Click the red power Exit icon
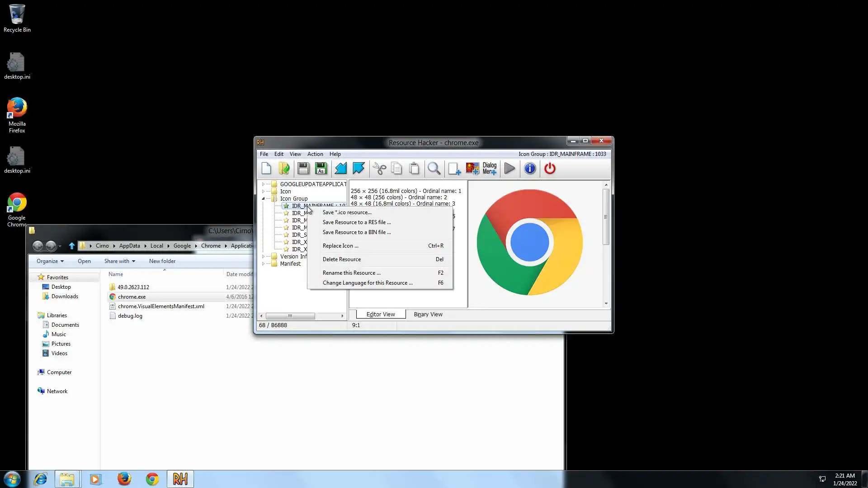The width and height of the screenshot is (868, 488). pyautogui.click(x=550, y=169)
